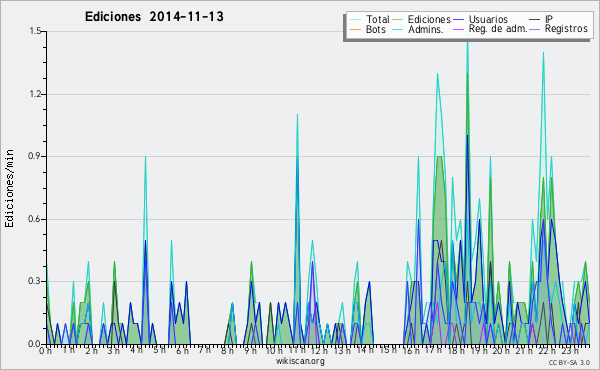The height and width of the screenshot is (370, 600).
Task: Click the 'Ediciones/min' y-axis label
Action: [9, 188]
